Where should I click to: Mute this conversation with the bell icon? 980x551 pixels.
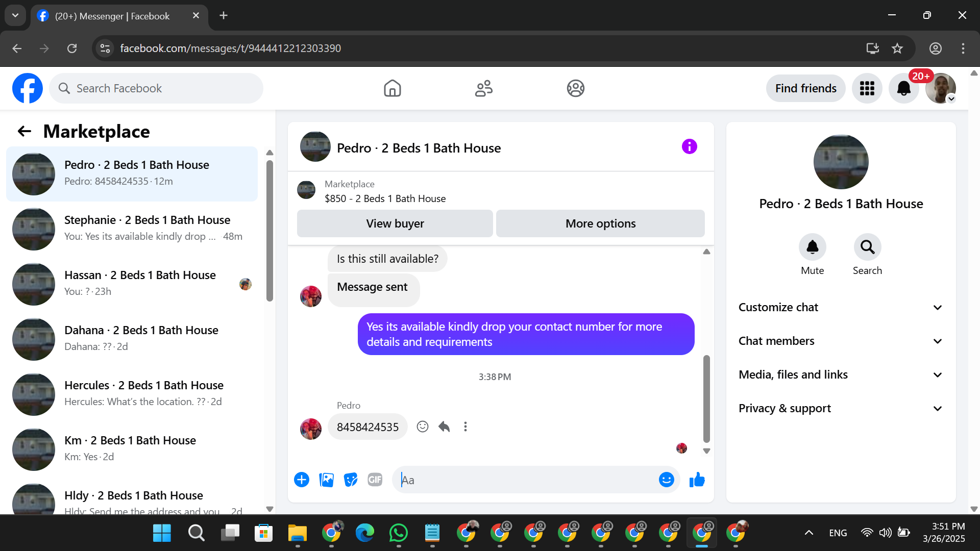click(812, 247)
